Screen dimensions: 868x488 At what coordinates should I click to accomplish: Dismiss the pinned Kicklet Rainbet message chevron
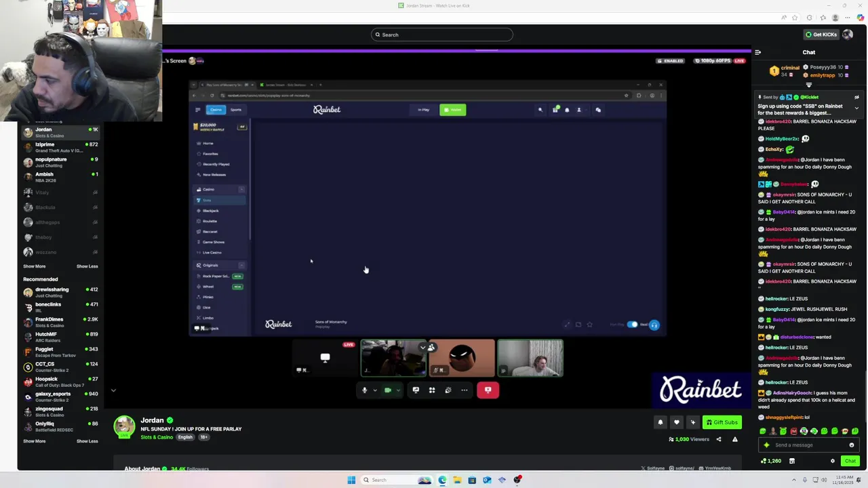pos(856,108)
